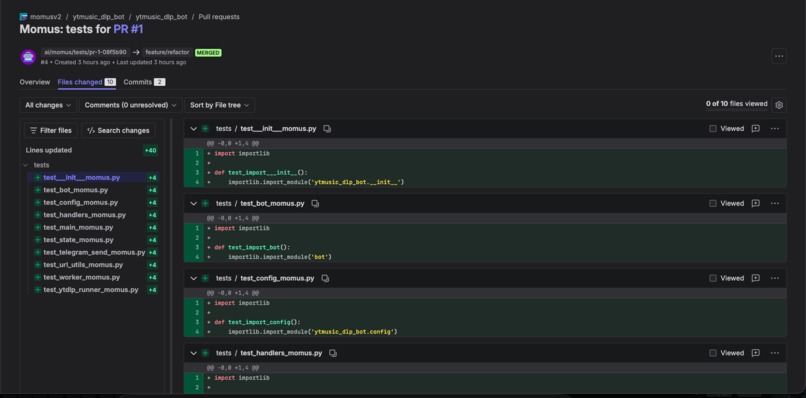The image size is (806, 398).
Task: Collapse the test_bot_momus.py diff
Action: (x=193, y=204)
